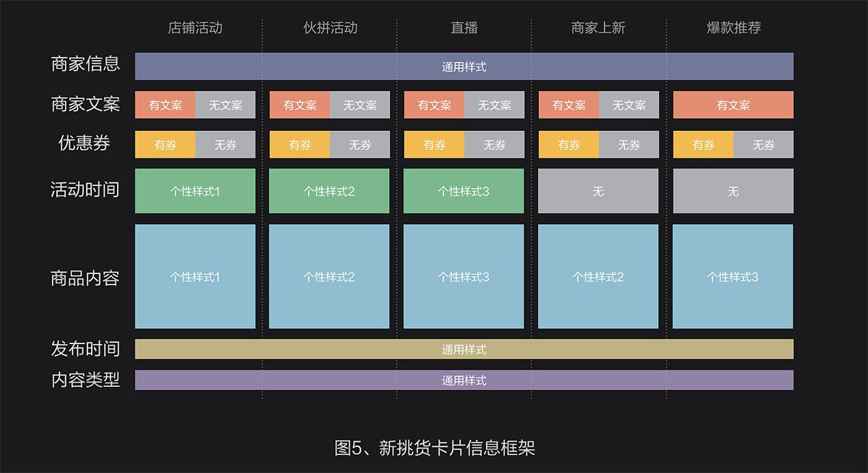Open blue 个性样式2 商品内容 block under 伙拼活动

click(329, 276)
